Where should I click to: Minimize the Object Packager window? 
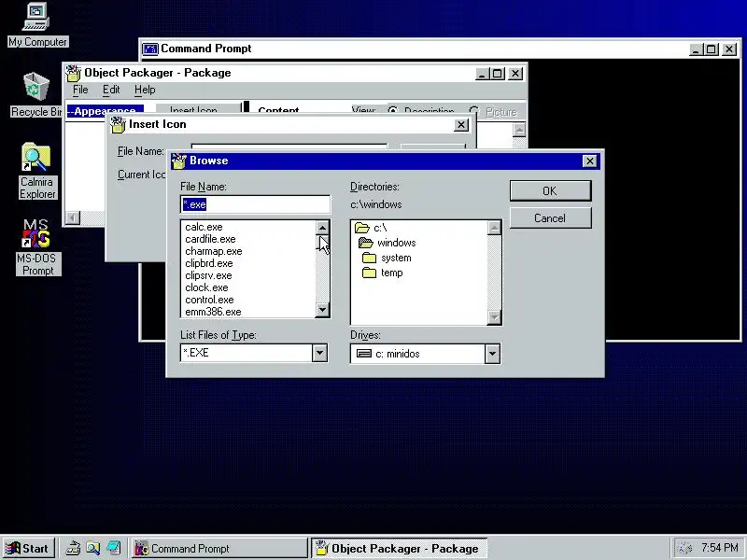(x=482, y=74)
